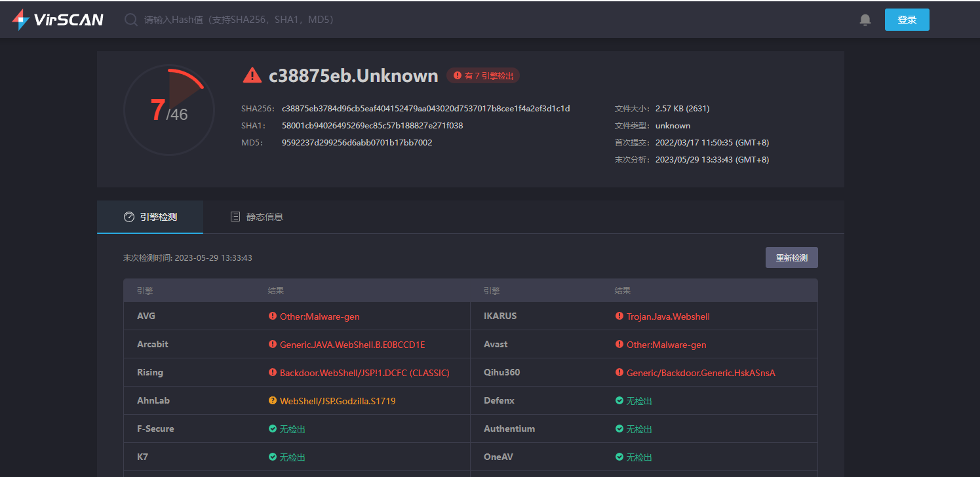Click Defenx engine name
The image size is (980, 477).
499,400
